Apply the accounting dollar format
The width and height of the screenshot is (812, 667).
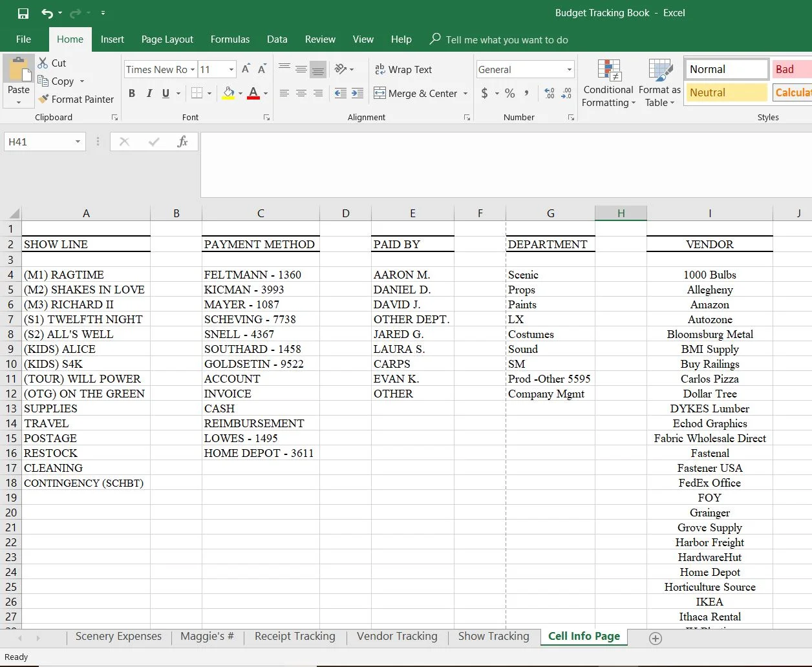click(485, 93)
